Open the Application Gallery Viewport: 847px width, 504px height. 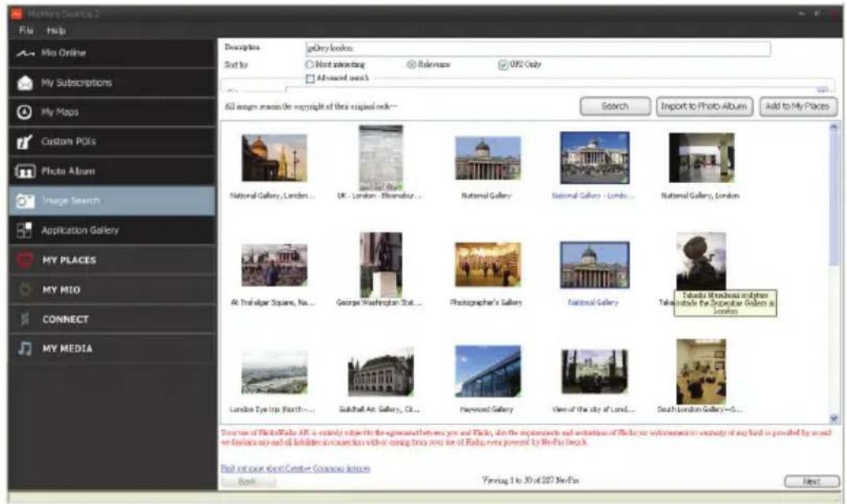112,230
